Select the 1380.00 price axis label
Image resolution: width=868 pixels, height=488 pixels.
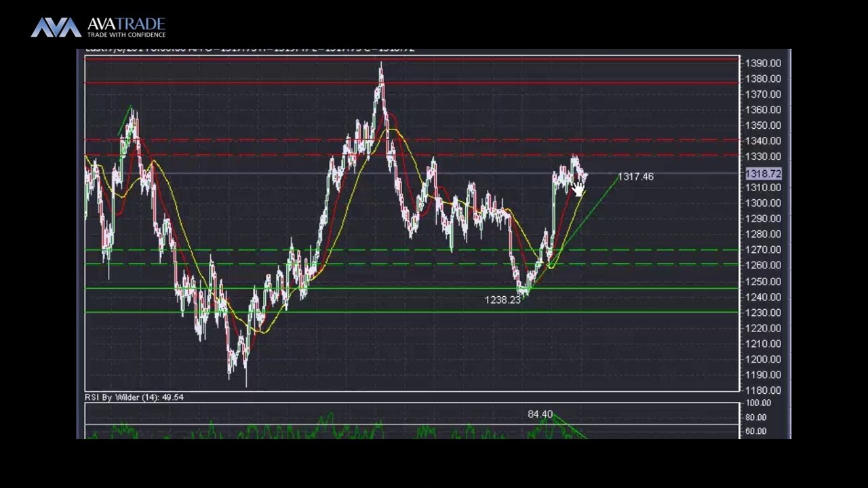point(763,79)
